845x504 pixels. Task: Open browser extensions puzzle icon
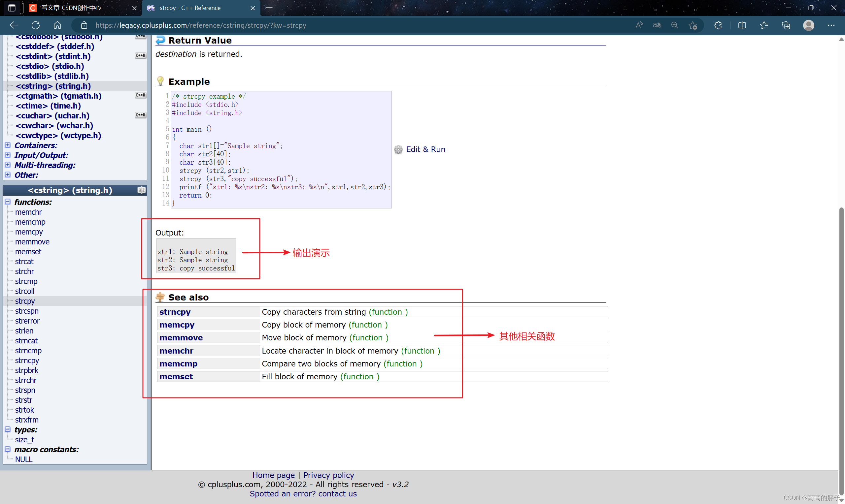click(718, 25)
